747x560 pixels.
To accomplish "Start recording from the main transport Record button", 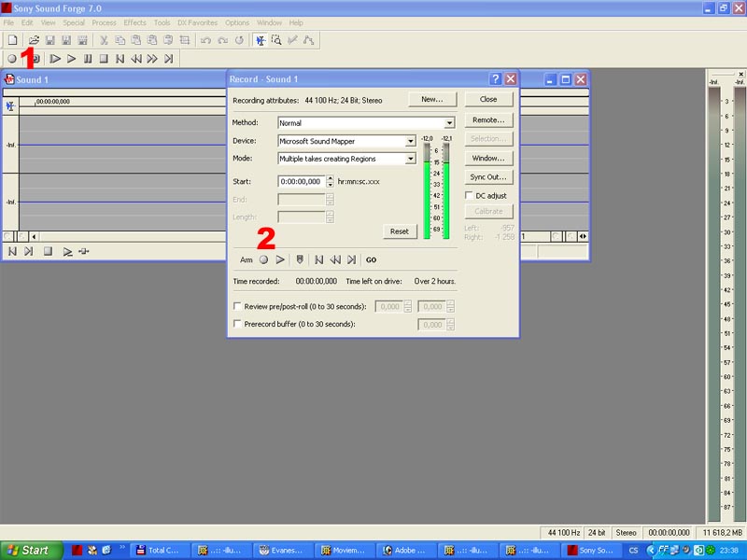I will (12, 59).
